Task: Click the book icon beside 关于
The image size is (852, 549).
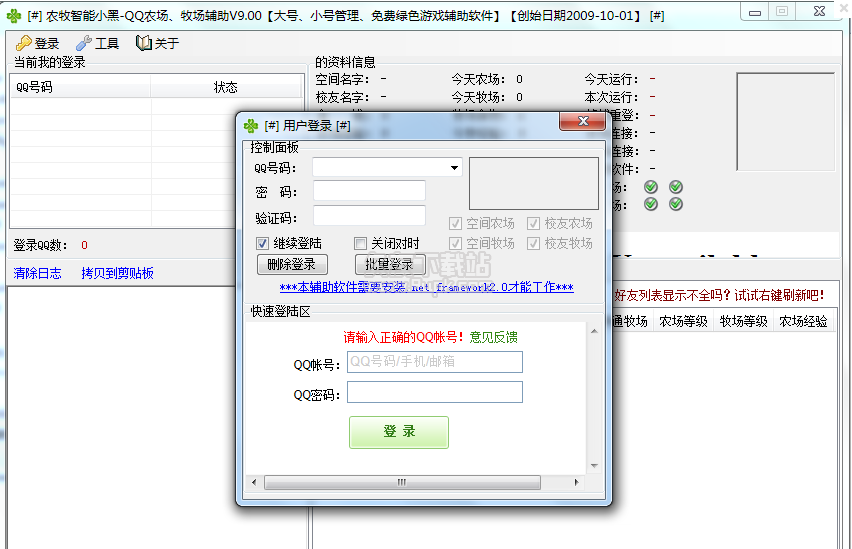Action: [x=143, y=43]
